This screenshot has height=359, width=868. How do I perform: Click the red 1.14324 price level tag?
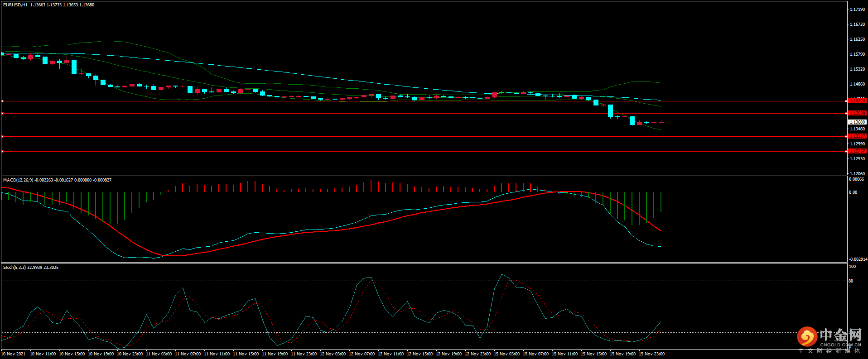pos(857,101)
